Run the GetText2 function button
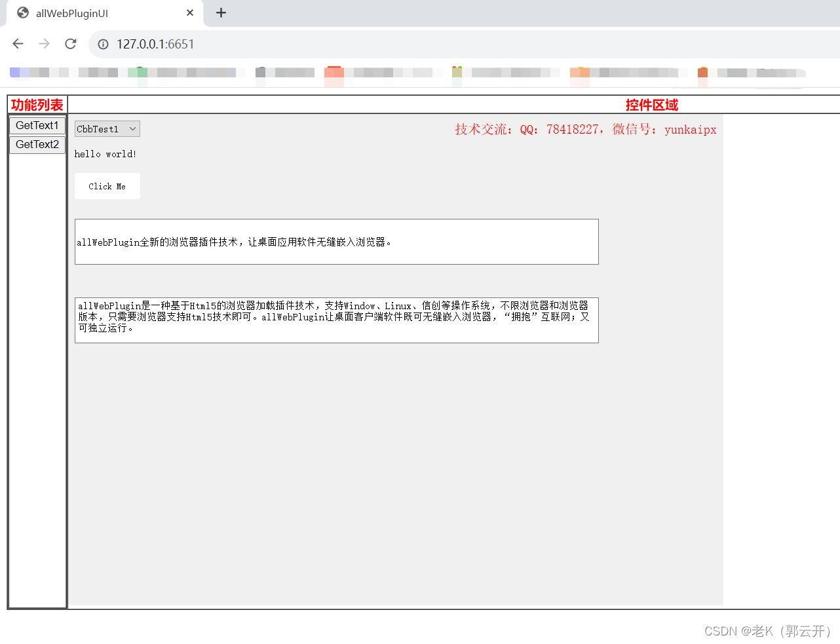The image size is (840, 644). pos(37,144)
